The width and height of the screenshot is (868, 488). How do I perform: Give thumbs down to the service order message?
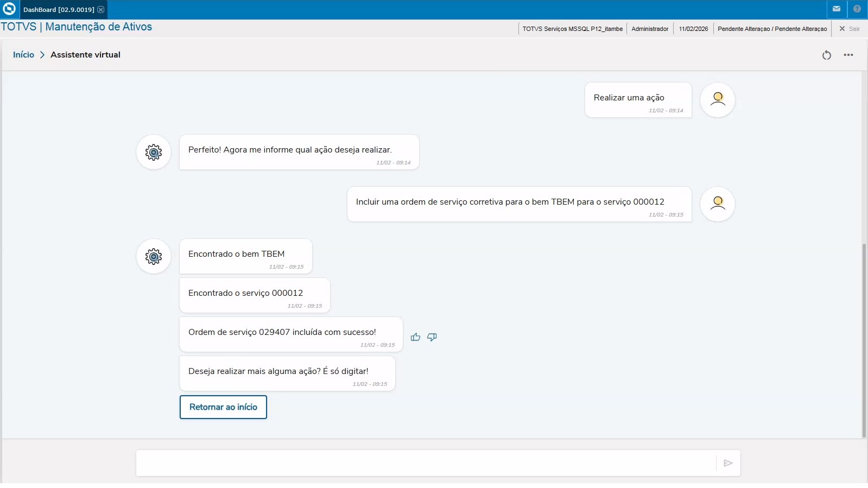(x=432, y=337)
